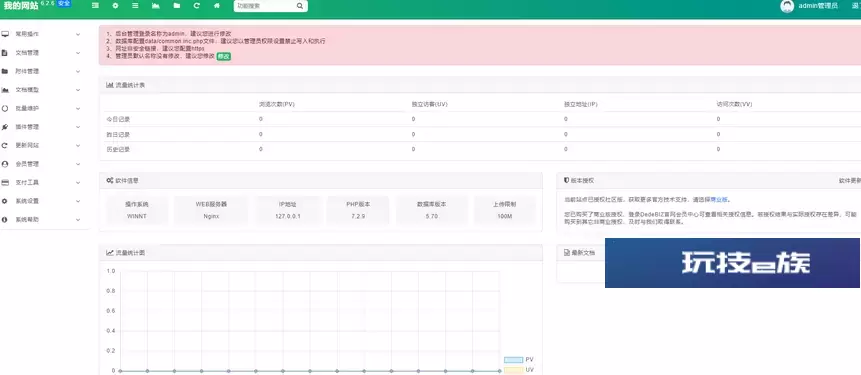Open the admin管理员 account name
Viewport: 861px width, 375px height.
818,6
